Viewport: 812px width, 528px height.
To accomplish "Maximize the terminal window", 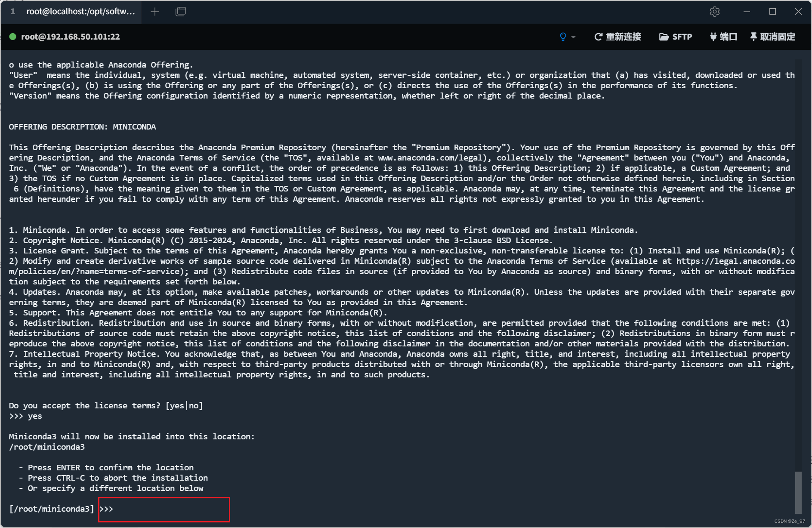I will pyautogui.click(x=772, y=12).
